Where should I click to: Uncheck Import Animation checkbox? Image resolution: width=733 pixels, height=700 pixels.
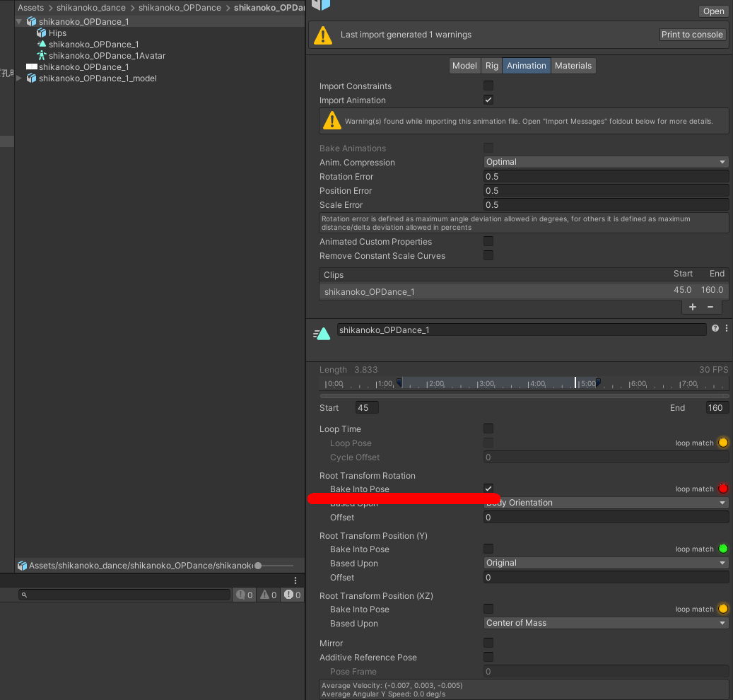click(488, 100)
